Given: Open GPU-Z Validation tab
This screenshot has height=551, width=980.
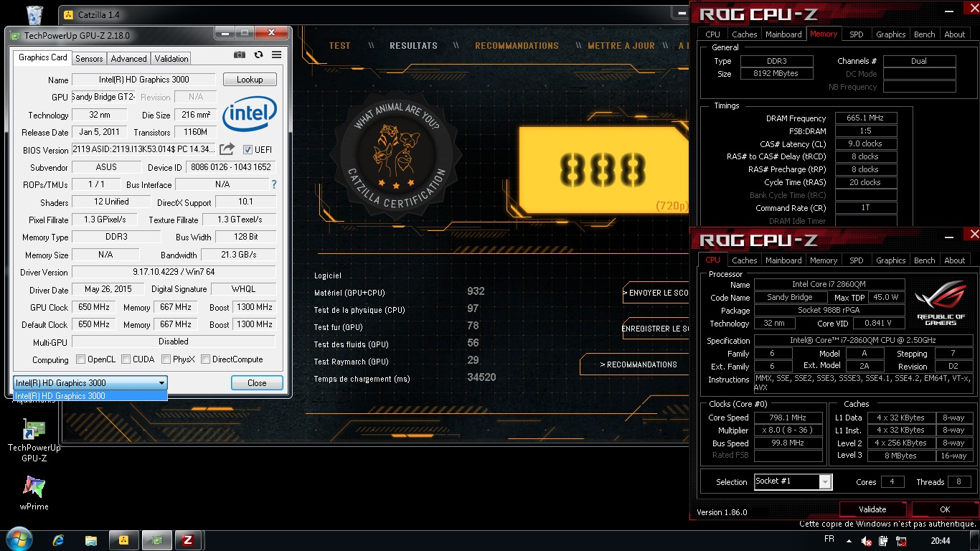Looking at the screenshot, I should click(171, 59).
